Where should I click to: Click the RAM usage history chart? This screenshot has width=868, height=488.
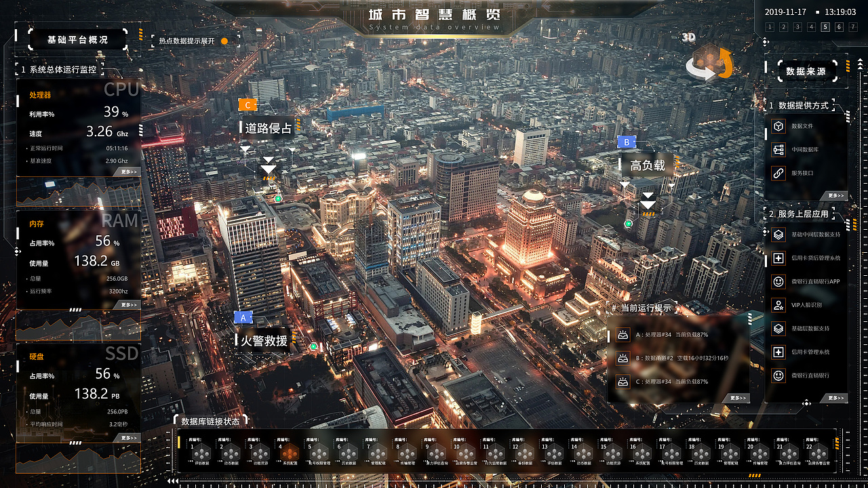click(78, 325)
